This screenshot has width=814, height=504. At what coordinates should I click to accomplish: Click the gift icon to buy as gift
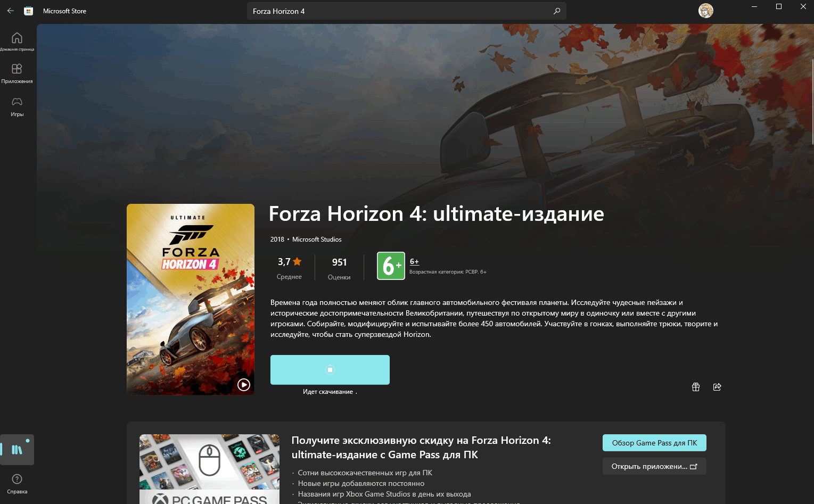point(695,387)
